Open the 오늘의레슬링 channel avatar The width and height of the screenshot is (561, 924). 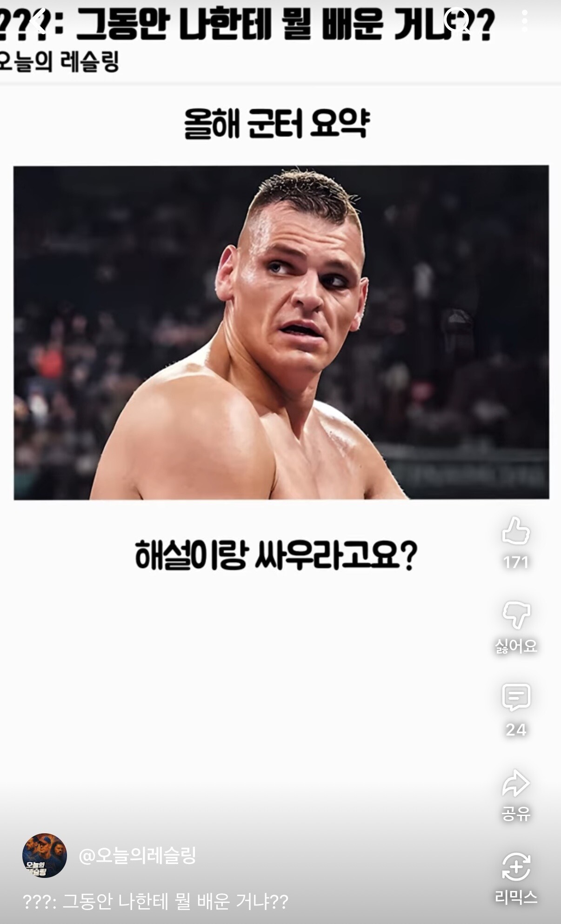pos(45,855)
